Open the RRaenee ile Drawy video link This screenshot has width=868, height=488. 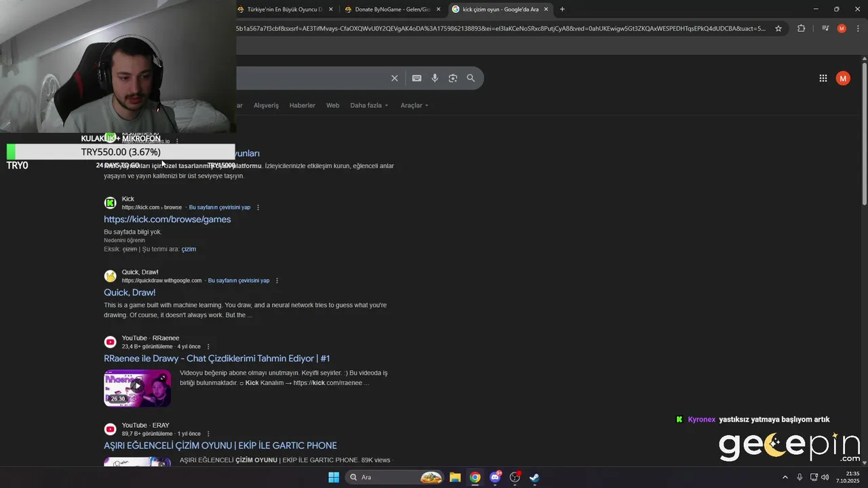pos(217,359)
